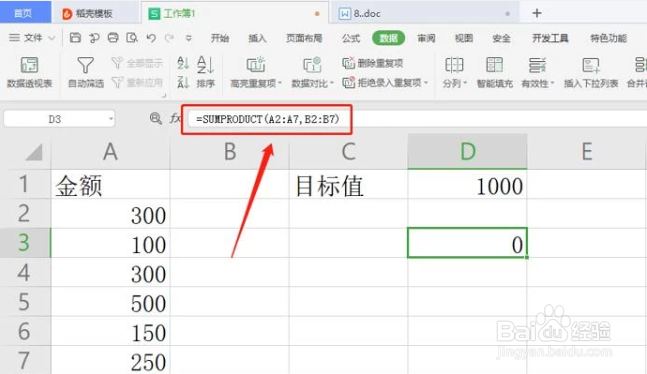Screen dimensions: 647x374
Task: Select column D header
Action: click(467, 151)
